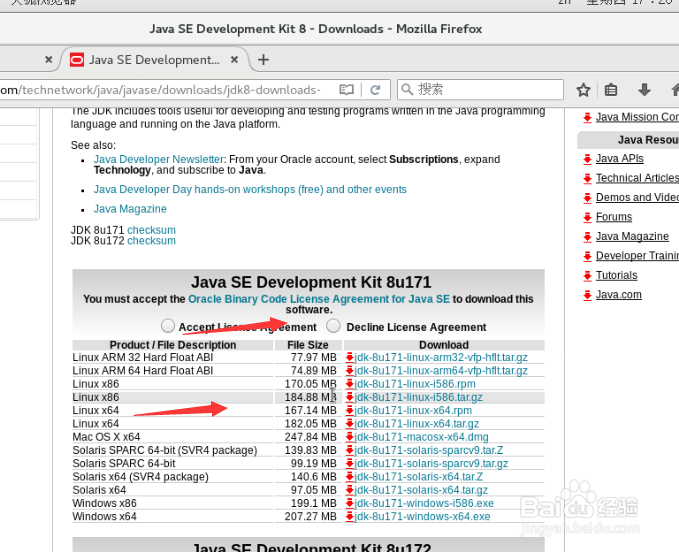Click red arrow icon beside Tutorials

pyautogui.click(x=587, y=276)
